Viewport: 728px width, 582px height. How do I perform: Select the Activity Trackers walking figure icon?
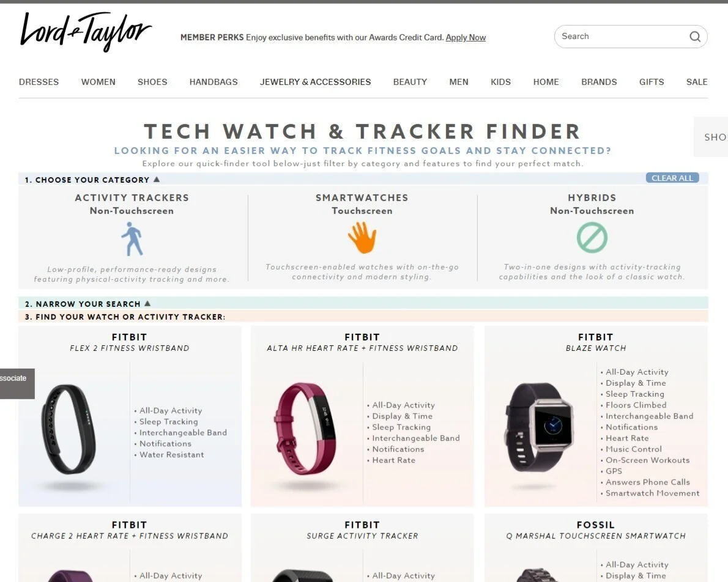[x=132, y=239]
